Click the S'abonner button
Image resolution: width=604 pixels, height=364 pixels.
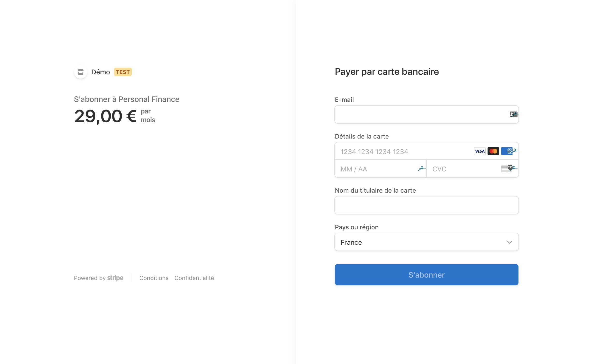[426, 275]
